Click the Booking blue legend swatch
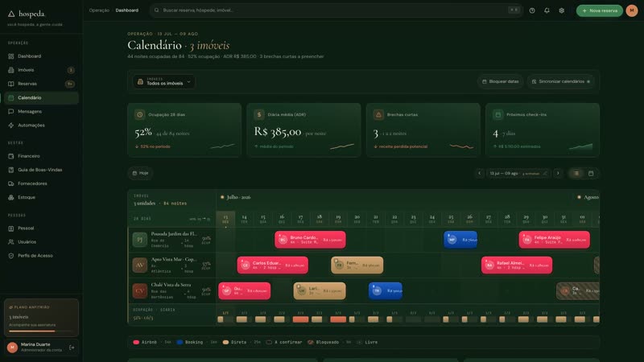Screen dimensions: 644x362 pos(180,343)
